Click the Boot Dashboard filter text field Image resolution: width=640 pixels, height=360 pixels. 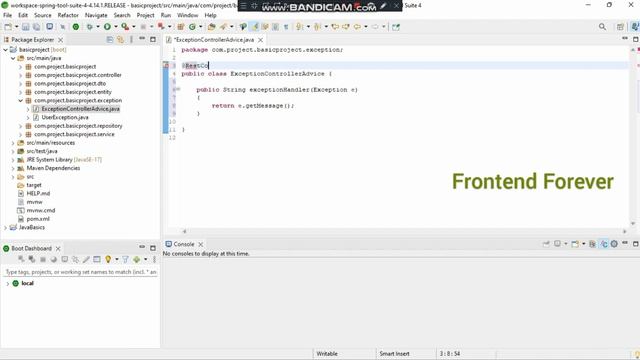(x=80, y=272)
